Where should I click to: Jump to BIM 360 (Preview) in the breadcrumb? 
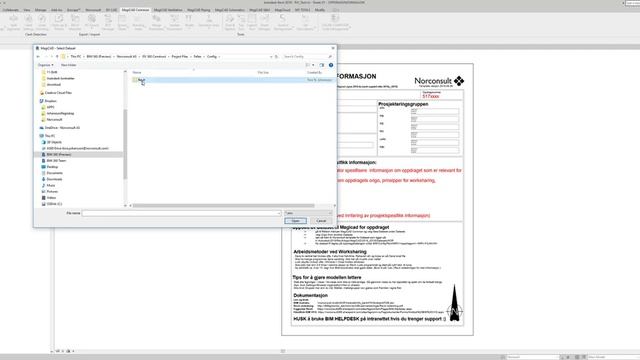(99, 56)
